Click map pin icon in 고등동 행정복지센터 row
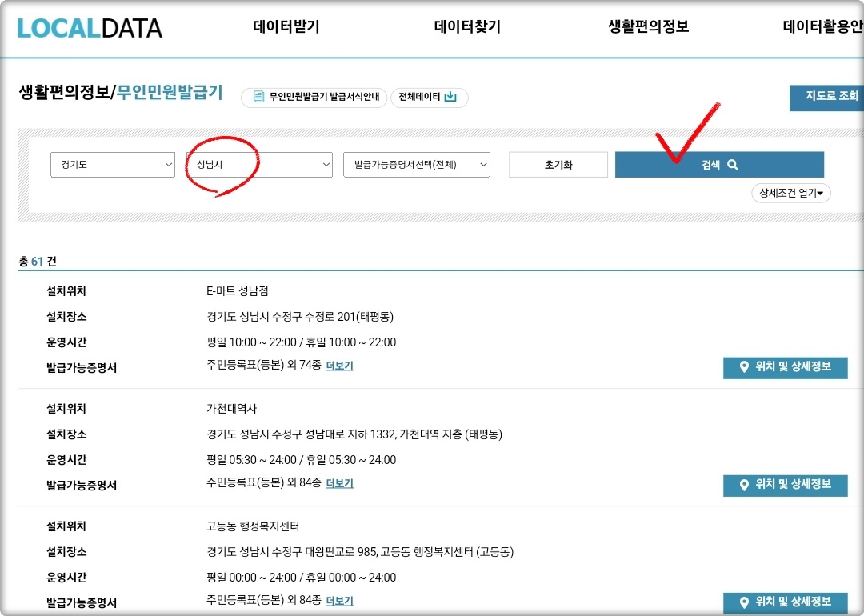 coord(744,602)
